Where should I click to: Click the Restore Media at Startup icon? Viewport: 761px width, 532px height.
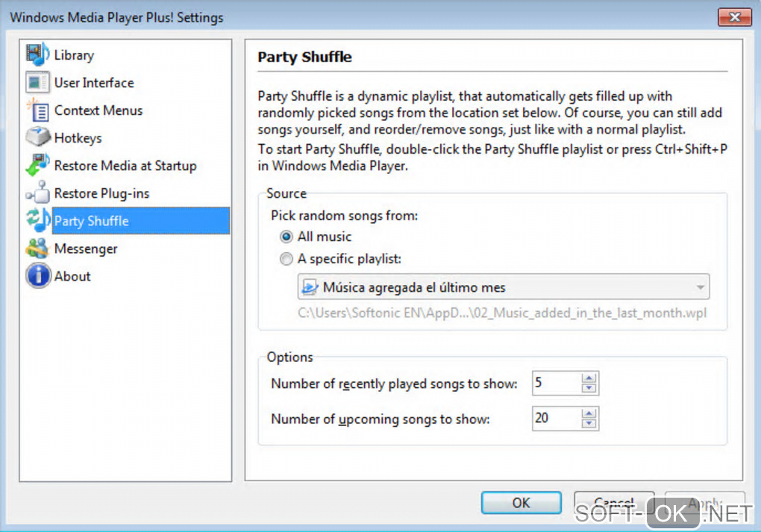(37, 166)
